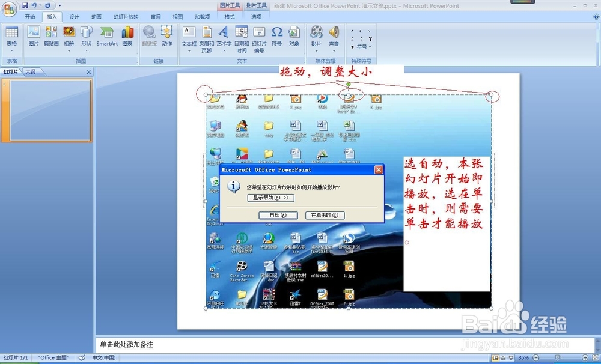
Task: Open the 文本框 text box dropdown arrow
Action: [x=189, y=50]
